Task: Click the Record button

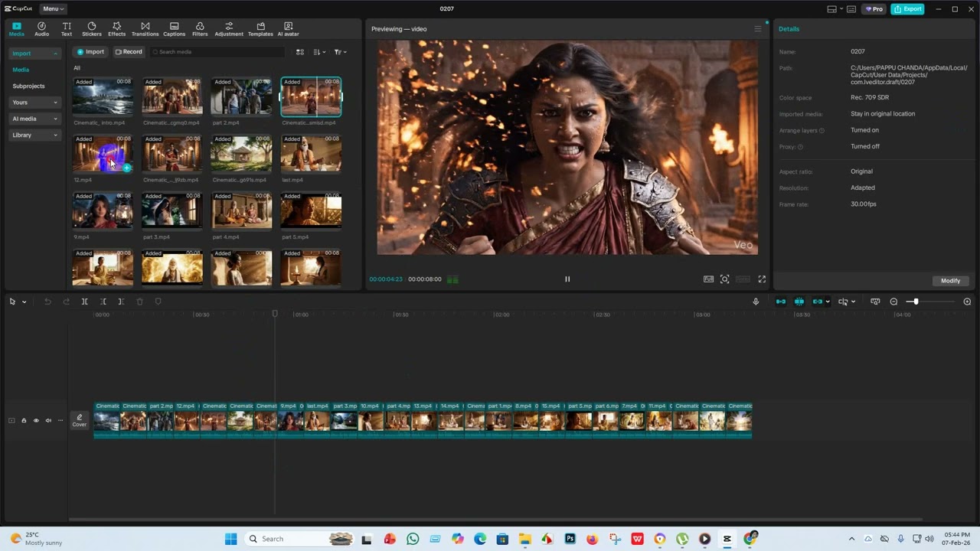Action: coord(129,52)
